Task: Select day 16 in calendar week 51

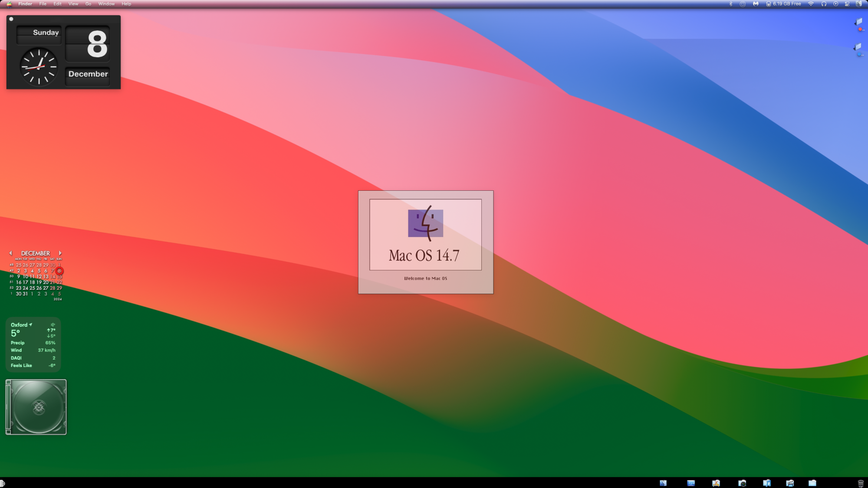Action: (x=19, y=282)
